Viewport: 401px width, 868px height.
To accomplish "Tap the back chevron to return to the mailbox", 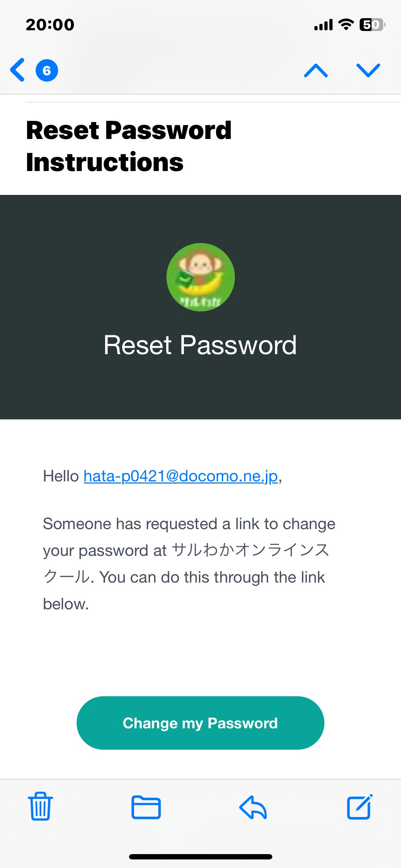I will click(17, 70).
